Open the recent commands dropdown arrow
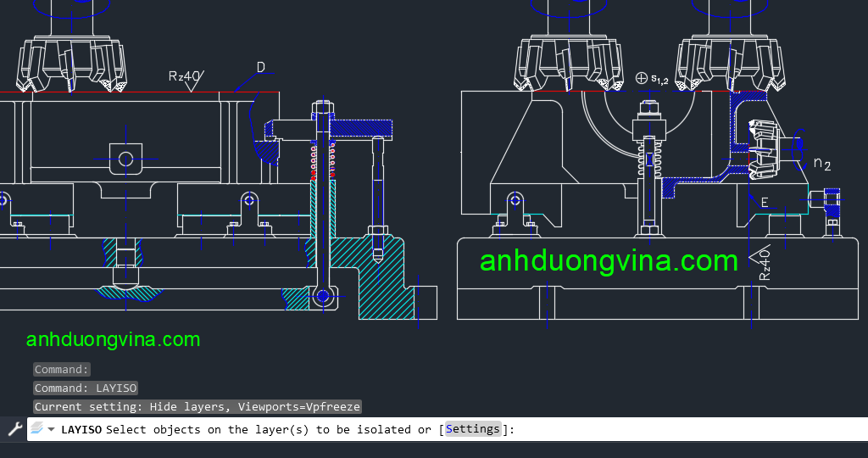This screenshot has height=458, width=868. tap(52, 430)
